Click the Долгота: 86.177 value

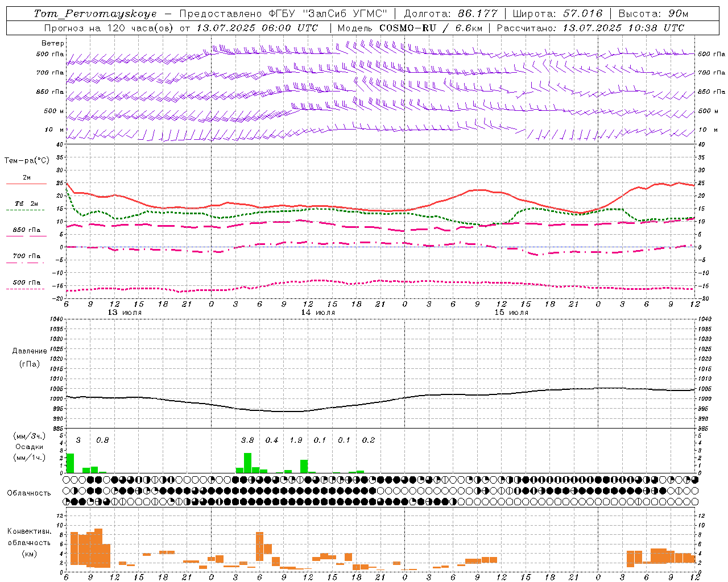pyautogui.click(x=450, y=14)
